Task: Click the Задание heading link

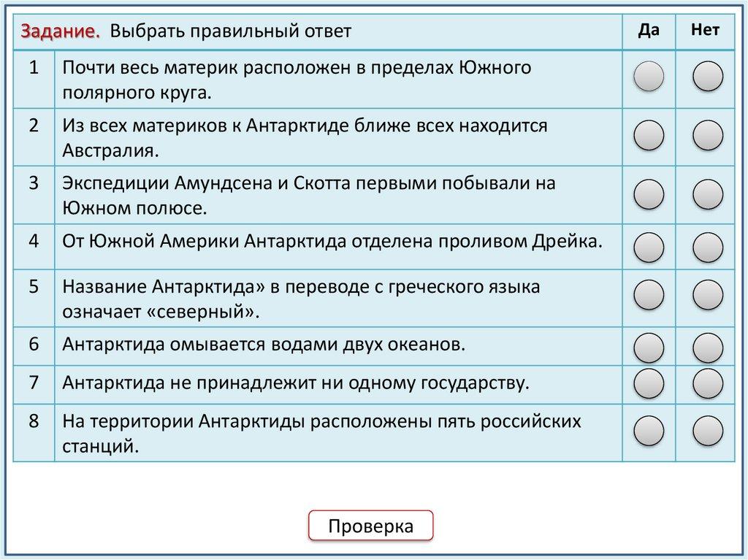Action: (x=61, y=31)
